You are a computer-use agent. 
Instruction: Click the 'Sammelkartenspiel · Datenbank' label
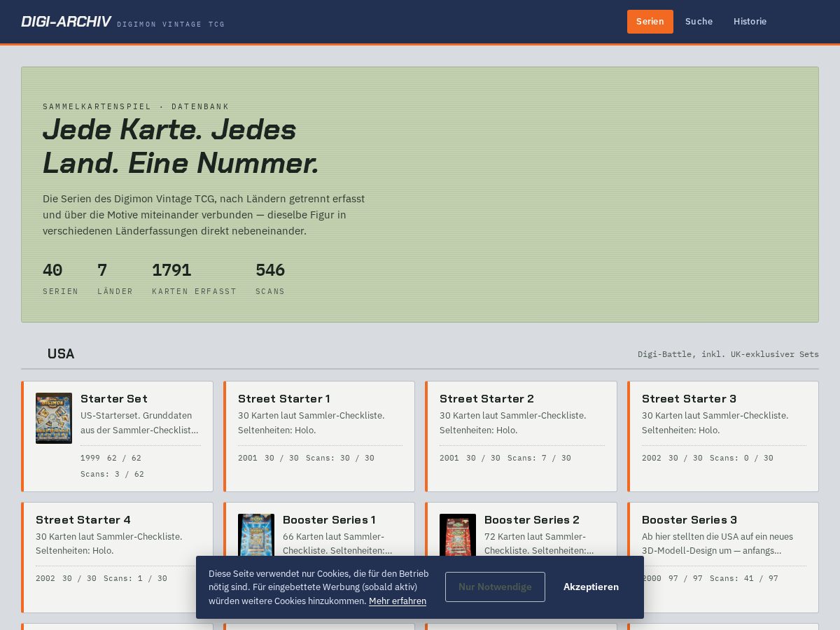coord(136,106)
